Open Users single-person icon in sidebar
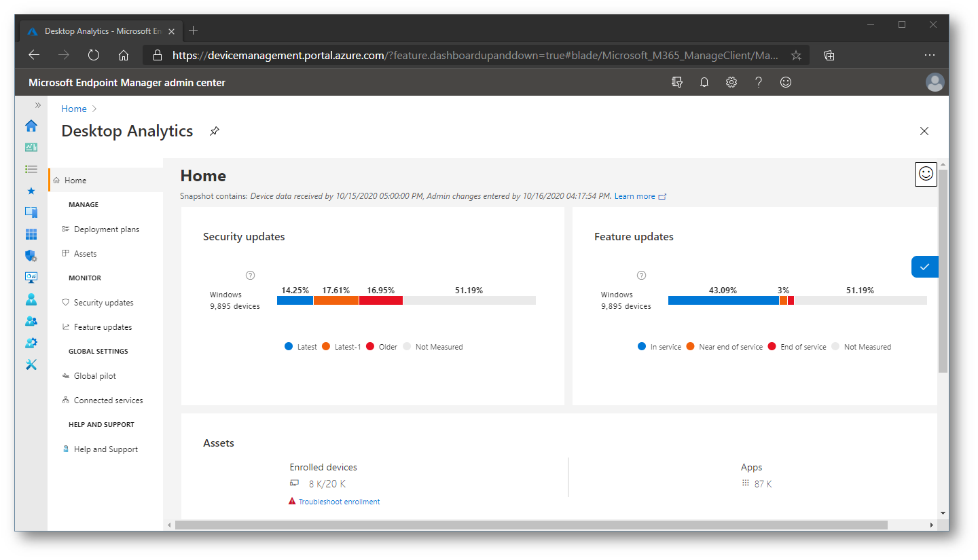The height and width of the screenshot is (560, 978). (x=31, y=299)
